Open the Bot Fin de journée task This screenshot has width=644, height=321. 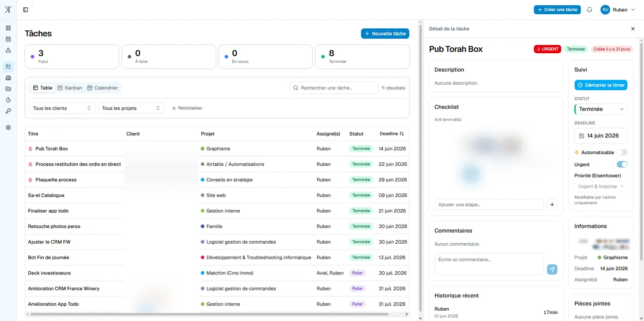coord(217,257)
